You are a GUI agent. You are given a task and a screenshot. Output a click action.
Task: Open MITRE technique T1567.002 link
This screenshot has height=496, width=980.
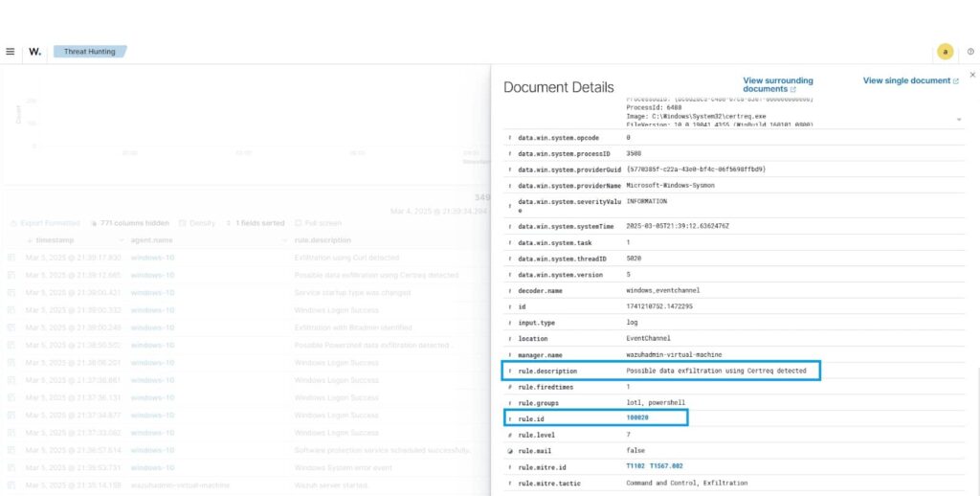click(666, 466)
